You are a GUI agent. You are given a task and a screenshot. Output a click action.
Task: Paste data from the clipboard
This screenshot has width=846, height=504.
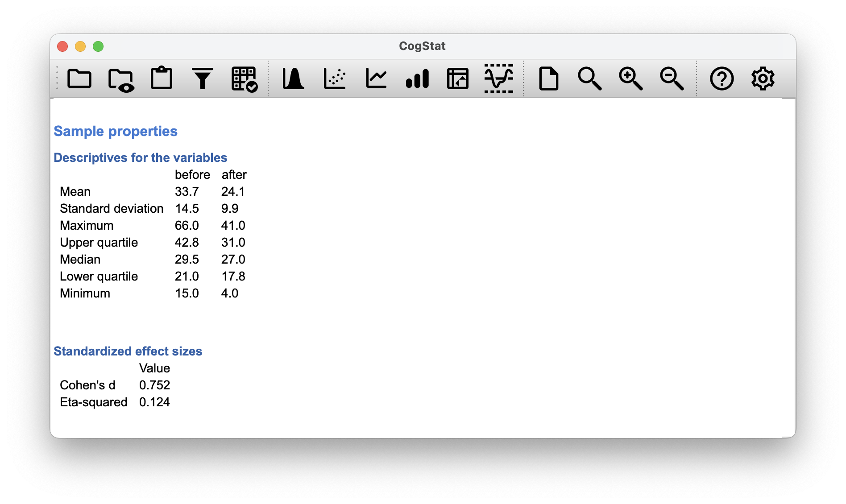[162, 78]
